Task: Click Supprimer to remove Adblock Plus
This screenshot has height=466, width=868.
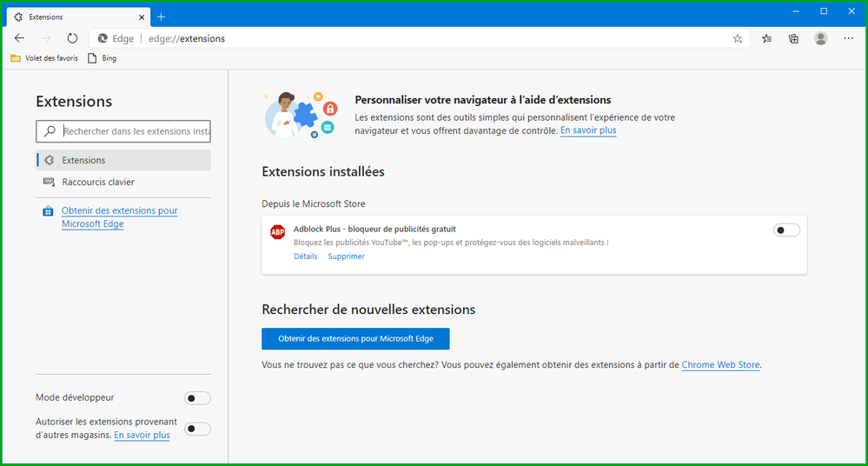Action: point(346,256)
